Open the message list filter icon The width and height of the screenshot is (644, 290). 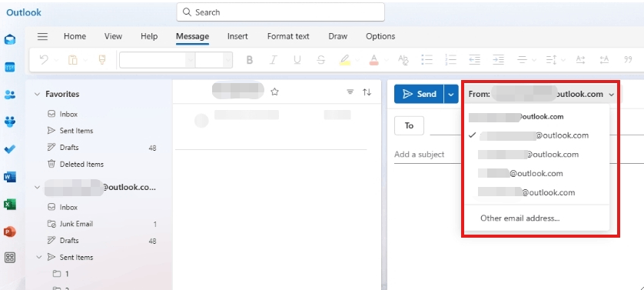[350, 92]
